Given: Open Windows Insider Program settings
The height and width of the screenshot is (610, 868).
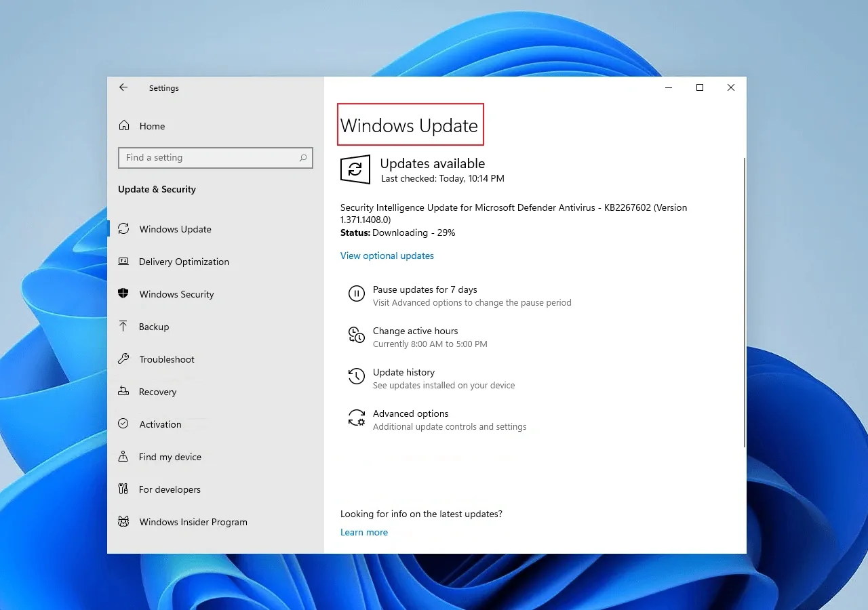Looking at the screenshot, I should [193, 522].
